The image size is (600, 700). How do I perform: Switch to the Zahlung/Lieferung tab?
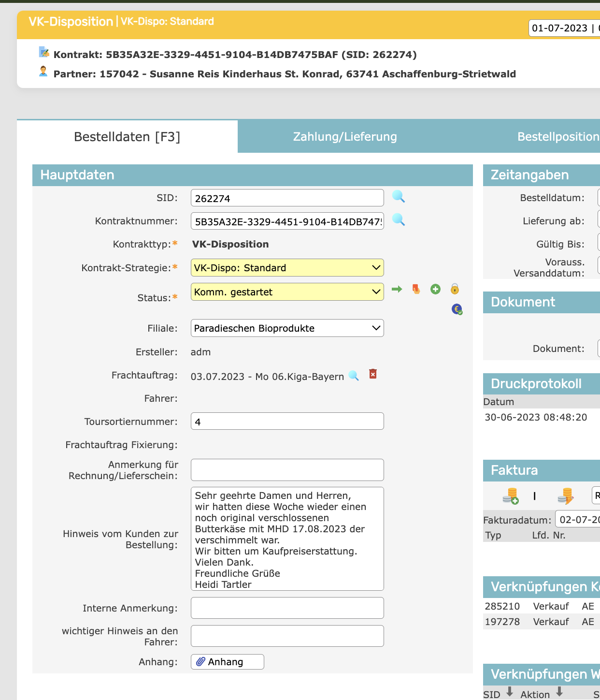(345, 137)
